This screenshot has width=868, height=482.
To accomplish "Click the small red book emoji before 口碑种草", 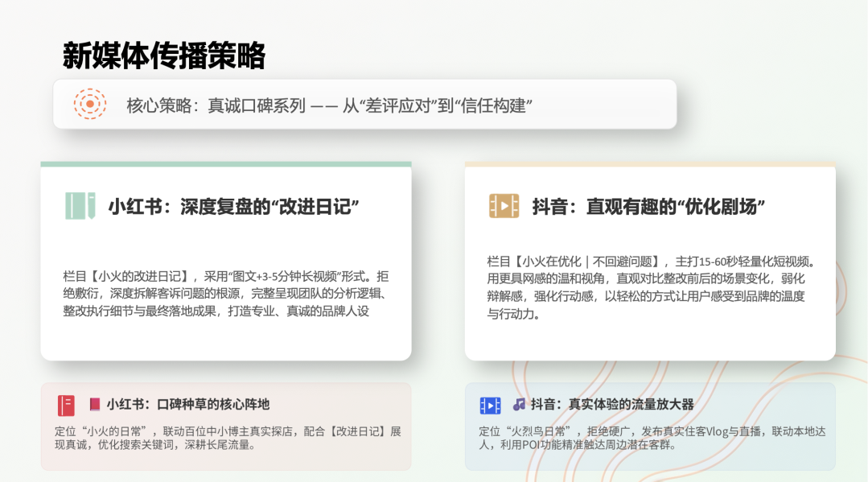I will [95, 405].
